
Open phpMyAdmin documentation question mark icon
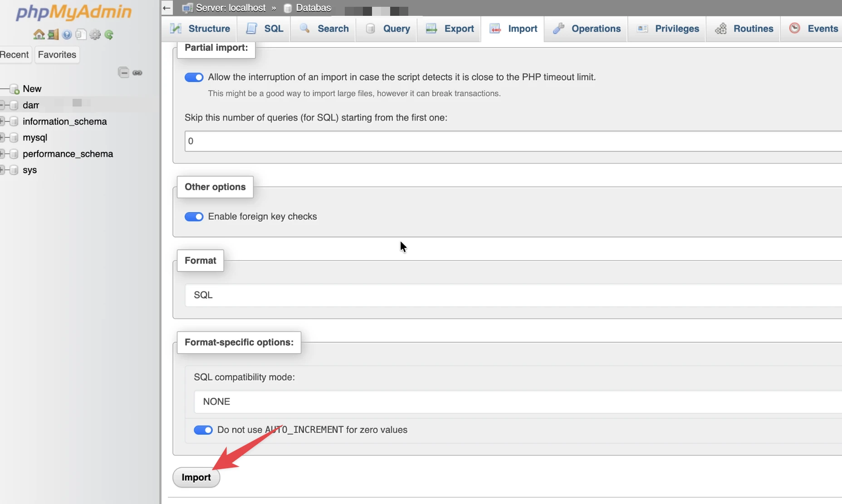(67, 34)
